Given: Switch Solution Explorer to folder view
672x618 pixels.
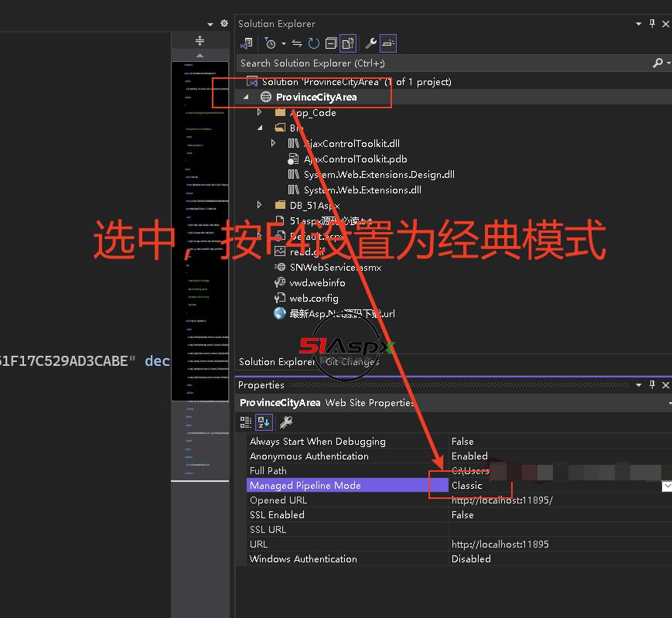Looking at the screenshot, I should click(x=247, y=43).
